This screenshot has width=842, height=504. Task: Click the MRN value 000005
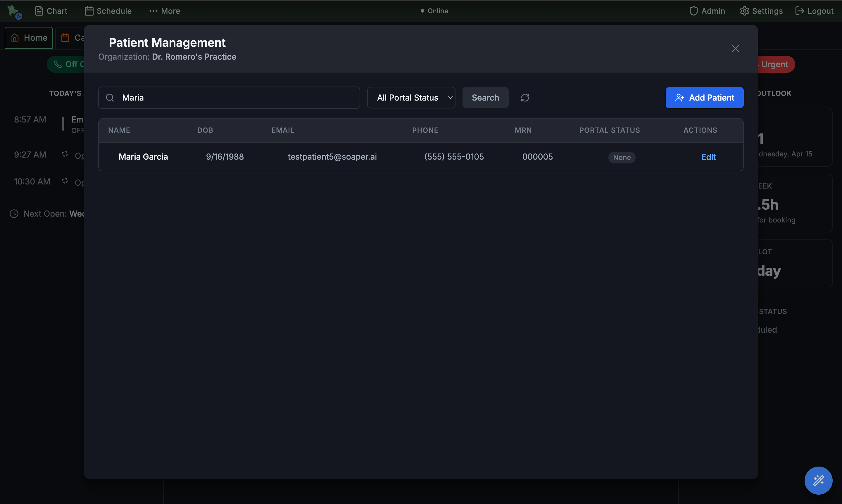tap(538, 157)
